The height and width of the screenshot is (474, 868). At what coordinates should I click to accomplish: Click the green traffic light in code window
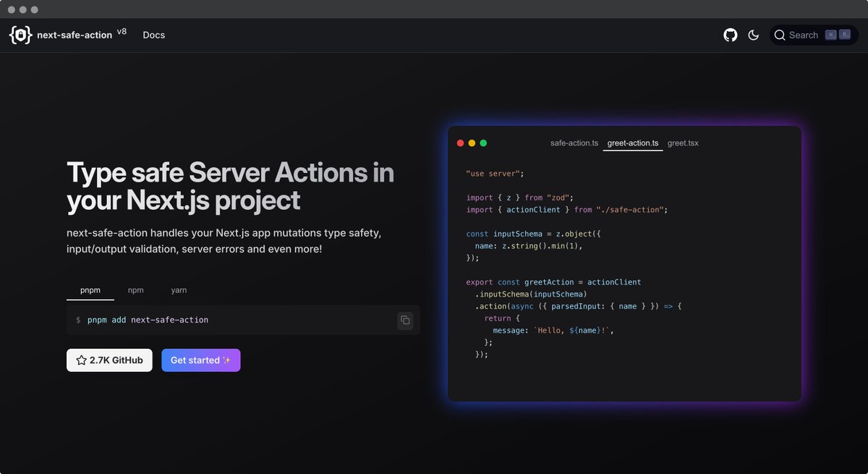[x=483, y=143]
